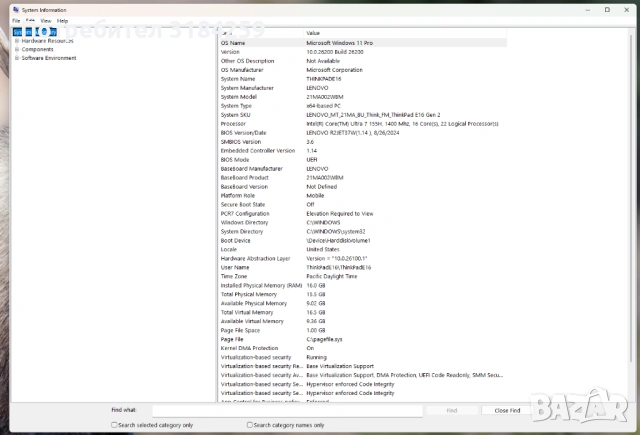The height and width of the screenshot is (435, 640).
Task: Minimize the System Information window
Action: point(588,10)
